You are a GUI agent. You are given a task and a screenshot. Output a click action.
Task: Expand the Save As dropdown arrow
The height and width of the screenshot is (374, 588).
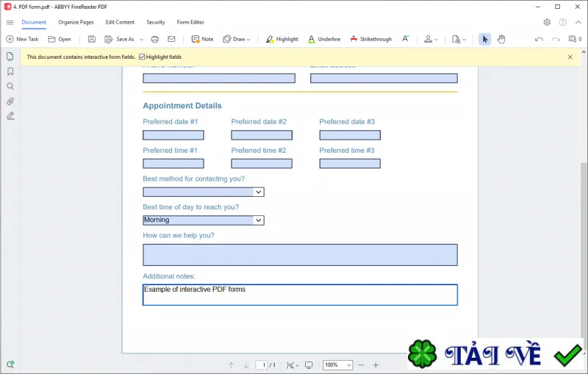(x=141, y=40)
